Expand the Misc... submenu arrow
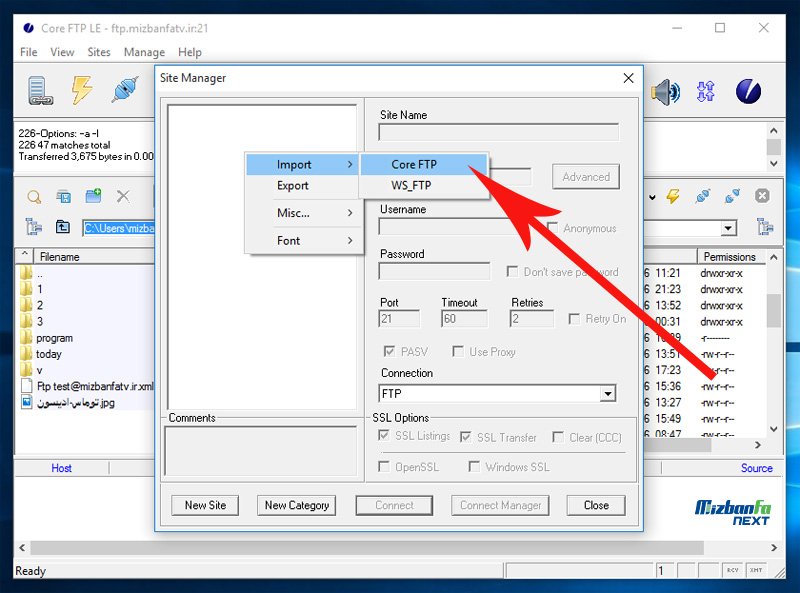Viewport: 800px width, 593px height. [x=350, y=213]
